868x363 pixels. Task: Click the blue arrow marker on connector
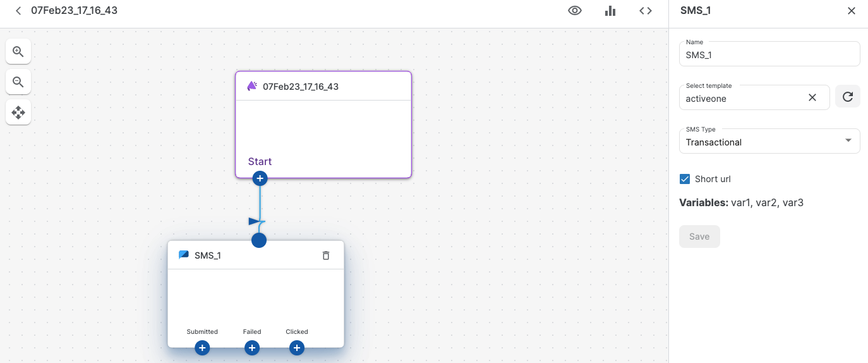pyautogui.click(x=255, y=221)
